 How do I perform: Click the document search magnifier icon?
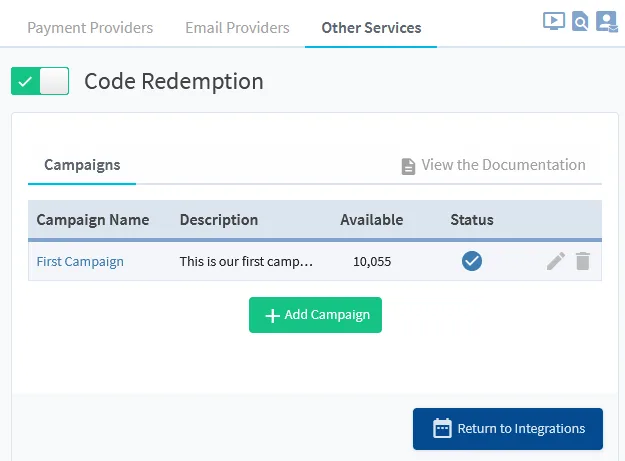click(580, 21)
